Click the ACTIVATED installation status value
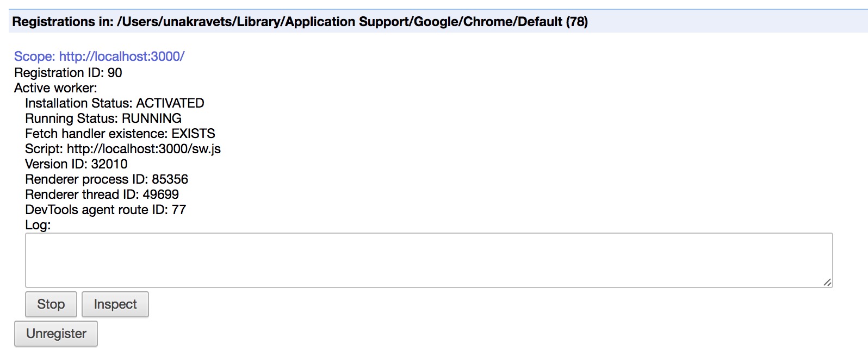The height and width of the screenshot is (363, 868). tap(170, 103)
